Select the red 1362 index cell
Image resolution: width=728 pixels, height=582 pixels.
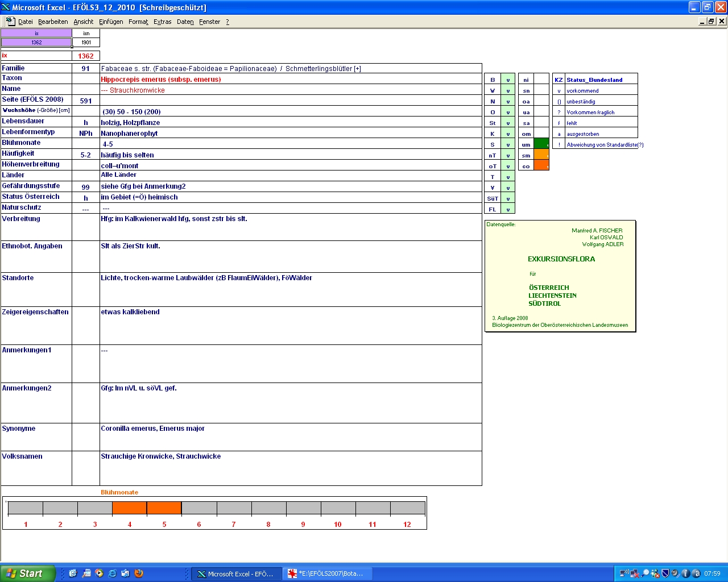[86, 56]
